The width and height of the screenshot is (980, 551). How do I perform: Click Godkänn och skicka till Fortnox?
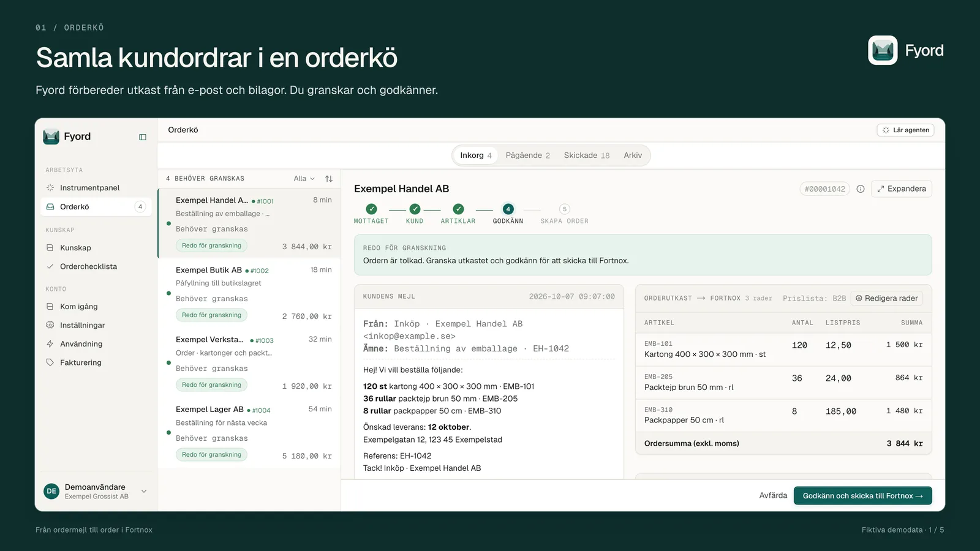point(862,496)
